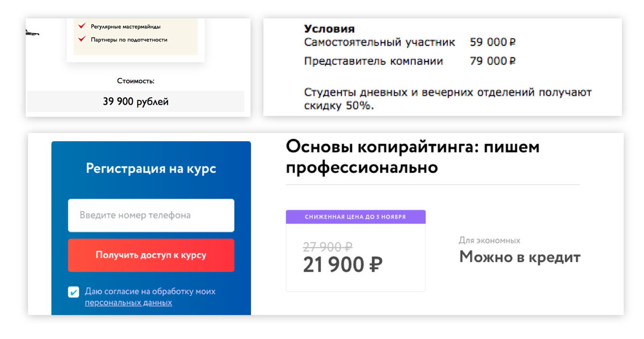
Task: Click the phone number input field
Action: pyautogui.click(x=151, y=215)
